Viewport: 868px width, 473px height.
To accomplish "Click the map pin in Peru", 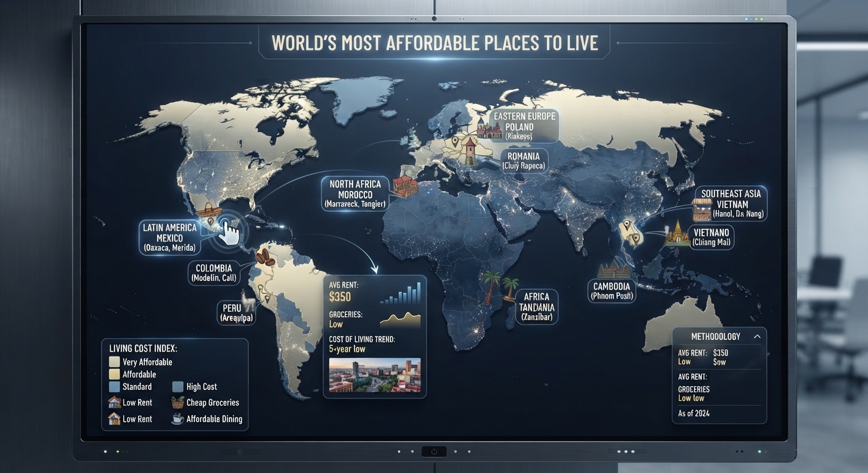I will click(268, 297).
